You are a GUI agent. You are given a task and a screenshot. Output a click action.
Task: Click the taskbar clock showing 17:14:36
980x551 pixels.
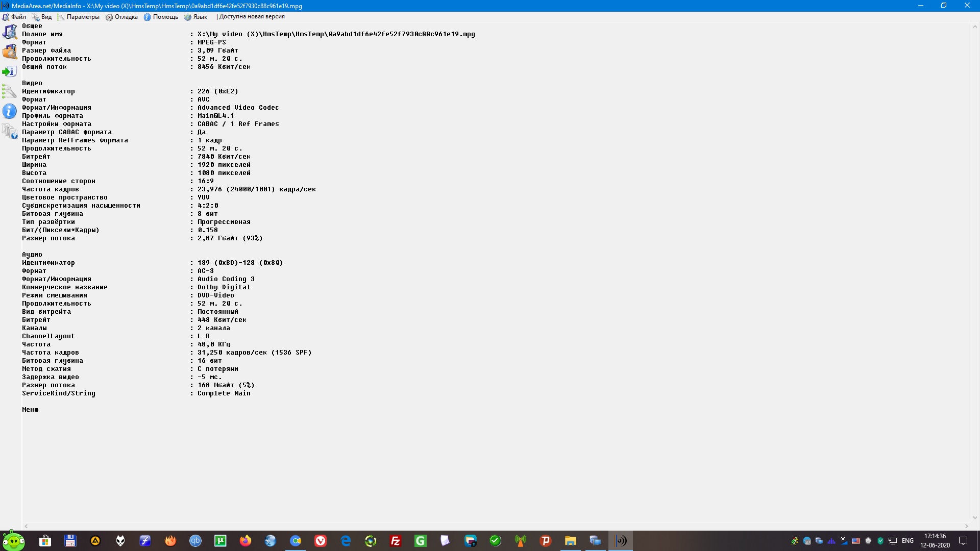pyautogui.click(x=935, y=541)
